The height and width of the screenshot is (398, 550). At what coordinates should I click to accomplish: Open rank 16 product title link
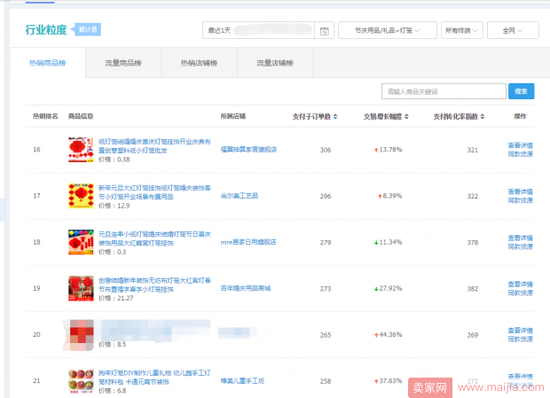click(154, 146)
